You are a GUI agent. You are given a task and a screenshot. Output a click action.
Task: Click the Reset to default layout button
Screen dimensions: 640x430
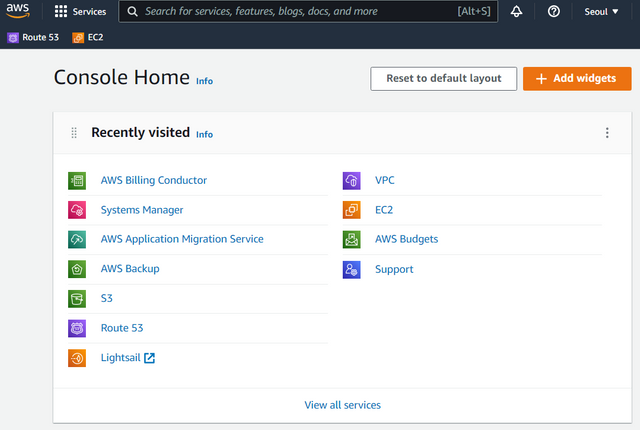point(444,79)
